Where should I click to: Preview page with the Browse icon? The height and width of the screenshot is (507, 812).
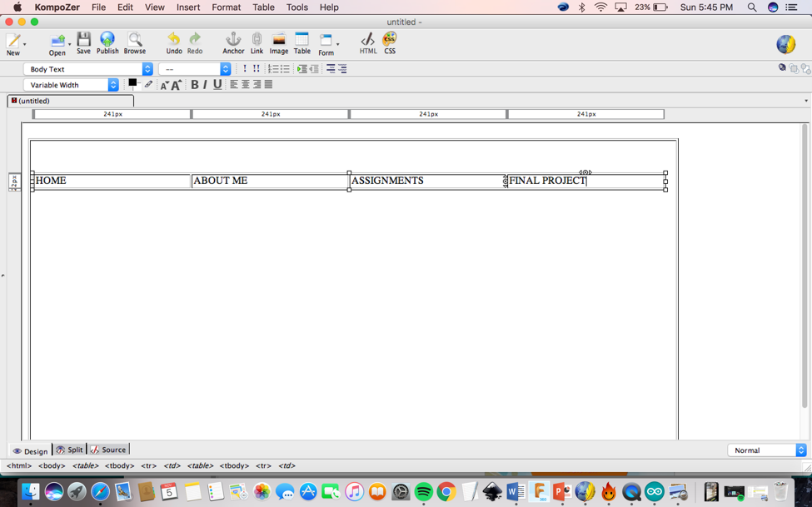tap(135, 39)
